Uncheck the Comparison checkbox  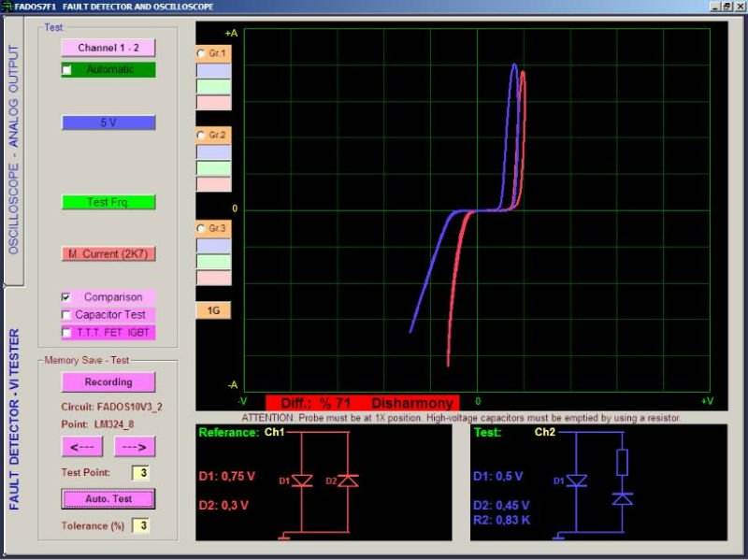tap(66, 297)
